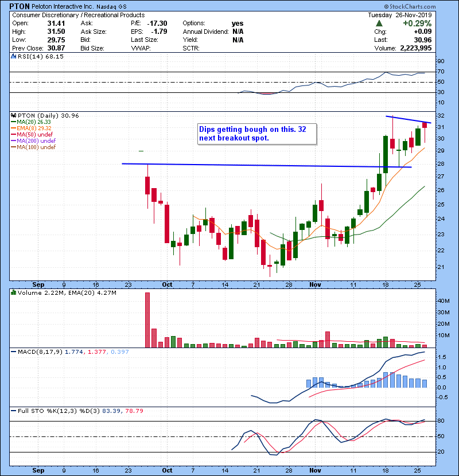
Task: Click the Chg value +0.09
Action: (422, 32)
